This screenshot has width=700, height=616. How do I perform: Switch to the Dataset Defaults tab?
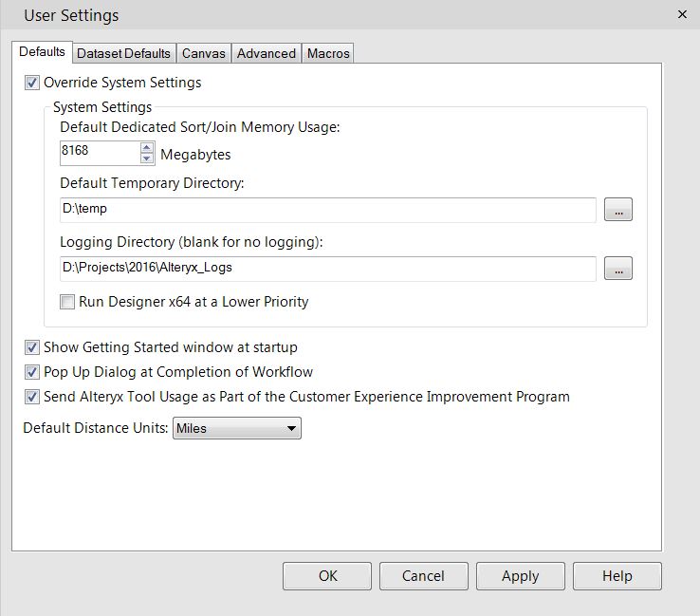click(x=123, y=53)
